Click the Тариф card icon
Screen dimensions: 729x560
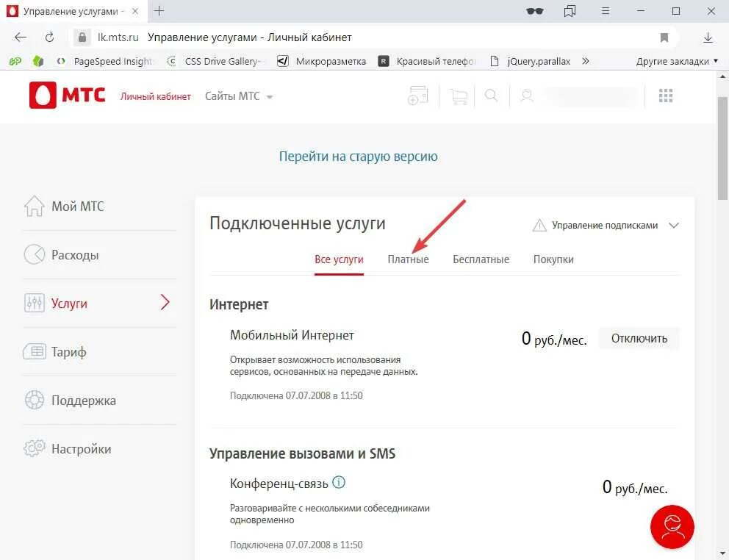tap(35, 351)
